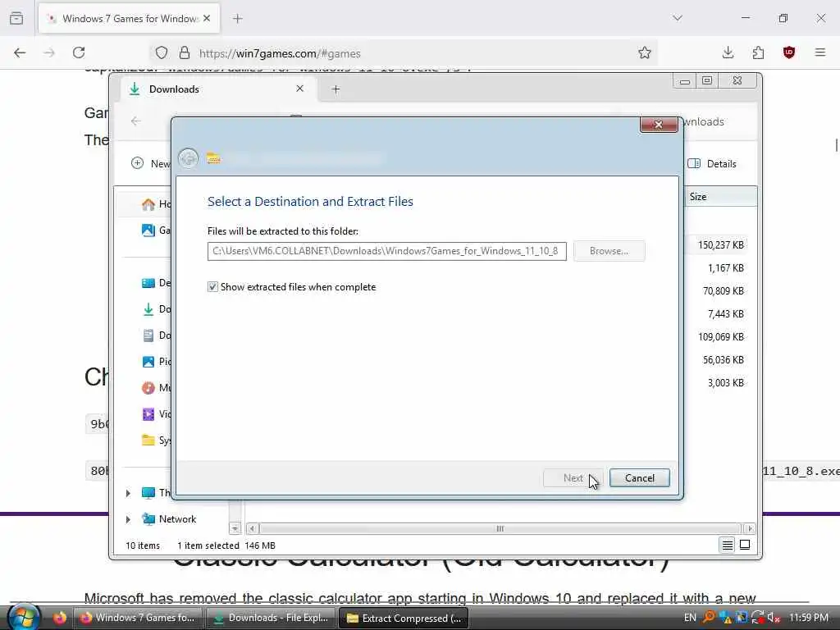Click '1 item selected 146 MB' status text
This screenshot has width=840, height=630.
pos(226,546)
